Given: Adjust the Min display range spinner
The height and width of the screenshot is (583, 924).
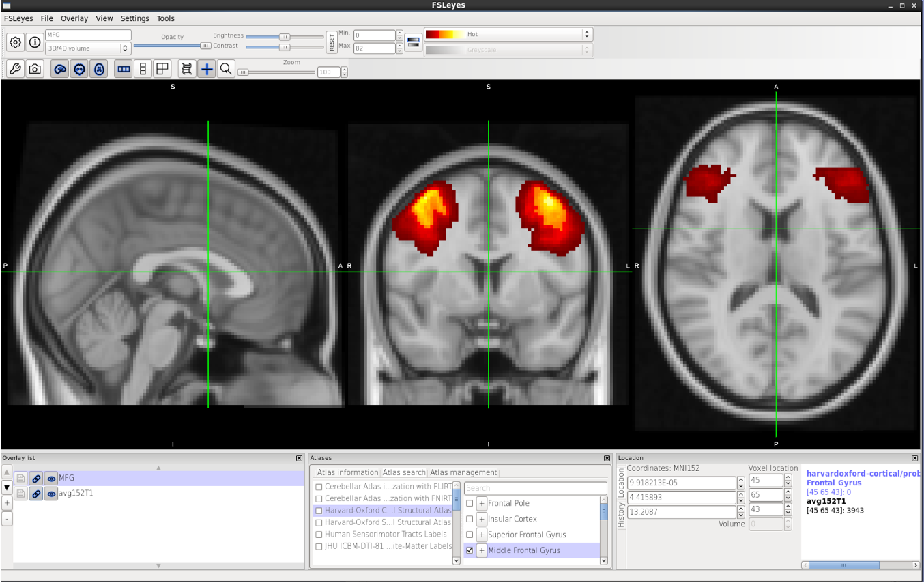Looking at the screenshot, I should coord(399,35).
